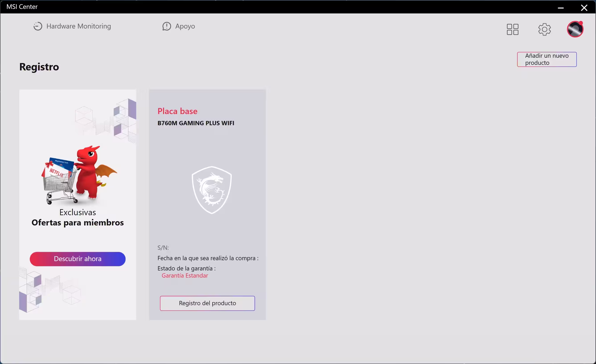Click the MSI dragon shield logo

[212, 190]
